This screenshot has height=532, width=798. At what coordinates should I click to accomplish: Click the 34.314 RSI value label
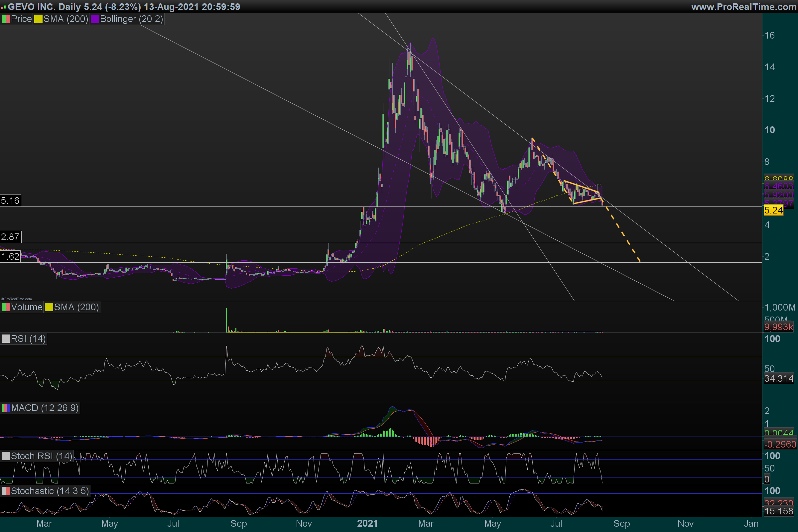(779, 379)
